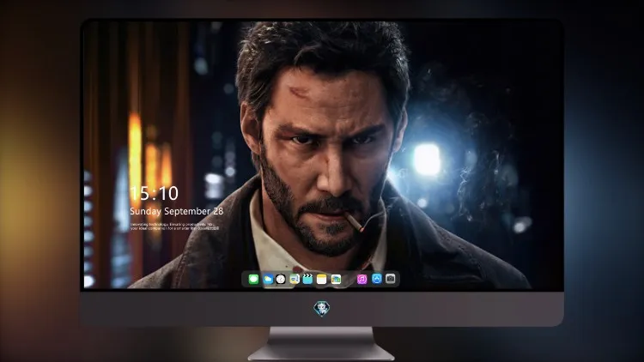Launch the Clock app from dock
Viewport: 644px width, 362px height.
point(281,279)
